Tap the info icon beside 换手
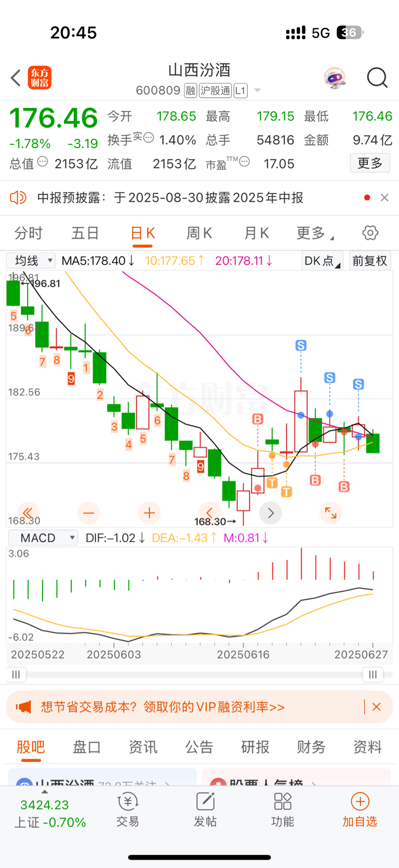 (149, 138)
